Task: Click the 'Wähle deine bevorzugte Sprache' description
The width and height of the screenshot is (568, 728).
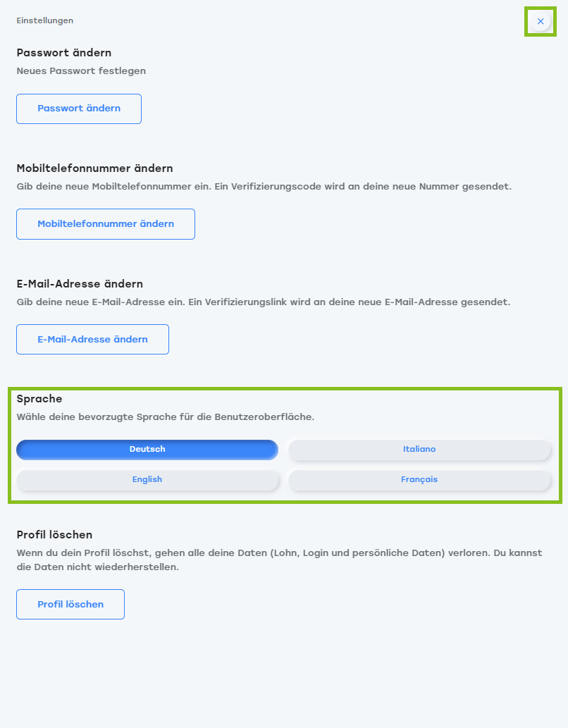Action: pyautogui.click(x=165, y=417)
